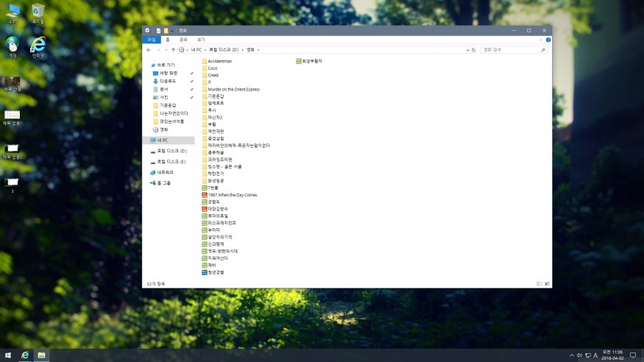Click the Up one level arrow
644x362 pixels.
[173, 50]
